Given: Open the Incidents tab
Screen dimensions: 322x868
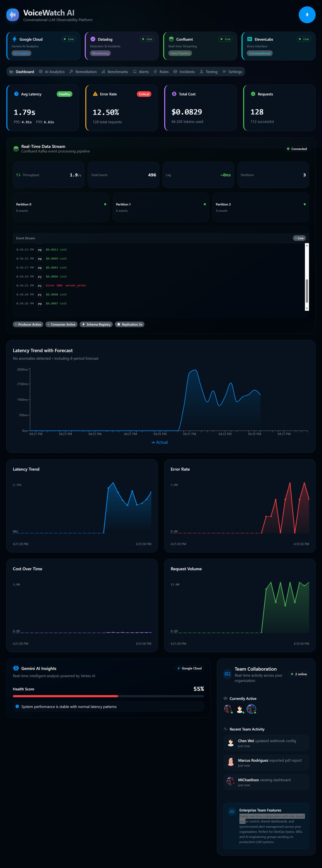Looking at the screenshot, I should click(x=184, y=72).
